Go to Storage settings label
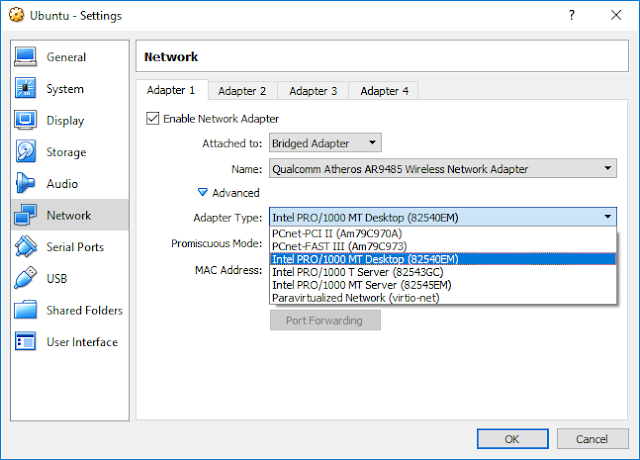 click(66, 152)
